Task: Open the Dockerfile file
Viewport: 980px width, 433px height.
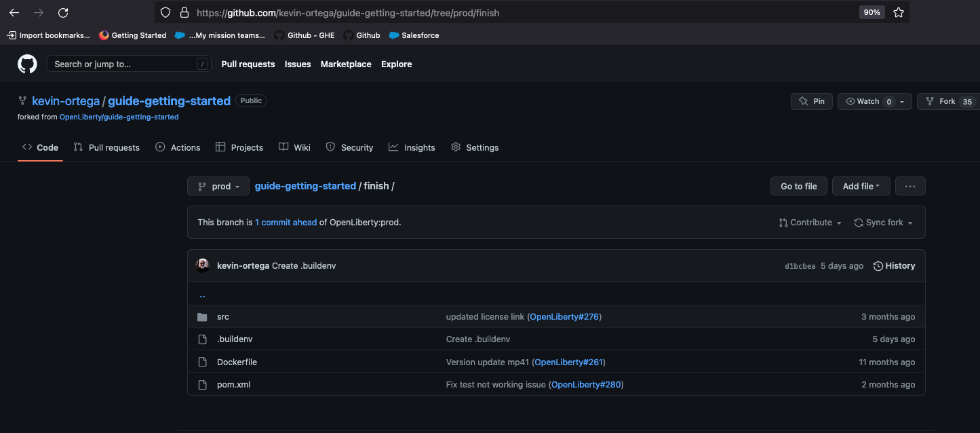Action: [x=237, y=362]
